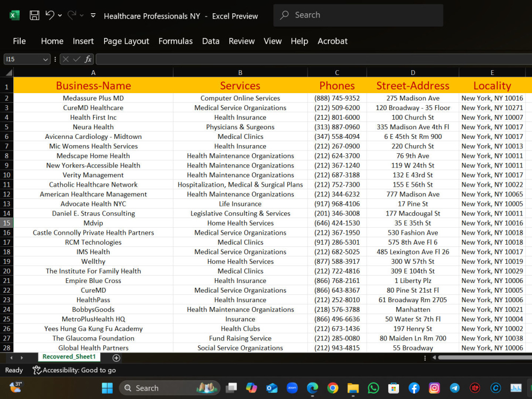Open the File menu
Viewport: 532px width, 399px height.
click(19, 41)
